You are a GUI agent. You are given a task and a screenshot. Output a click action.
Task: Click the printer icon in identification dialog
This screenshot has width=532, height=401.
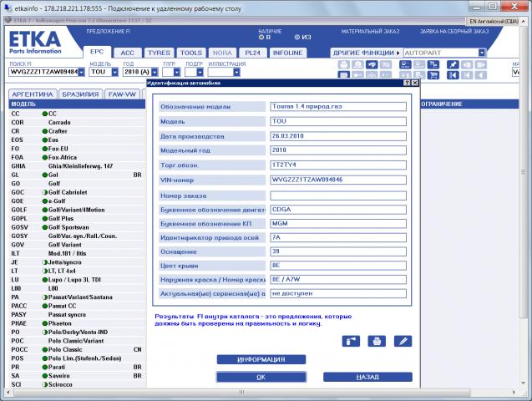pyautogui.click(x=377, y=341)
